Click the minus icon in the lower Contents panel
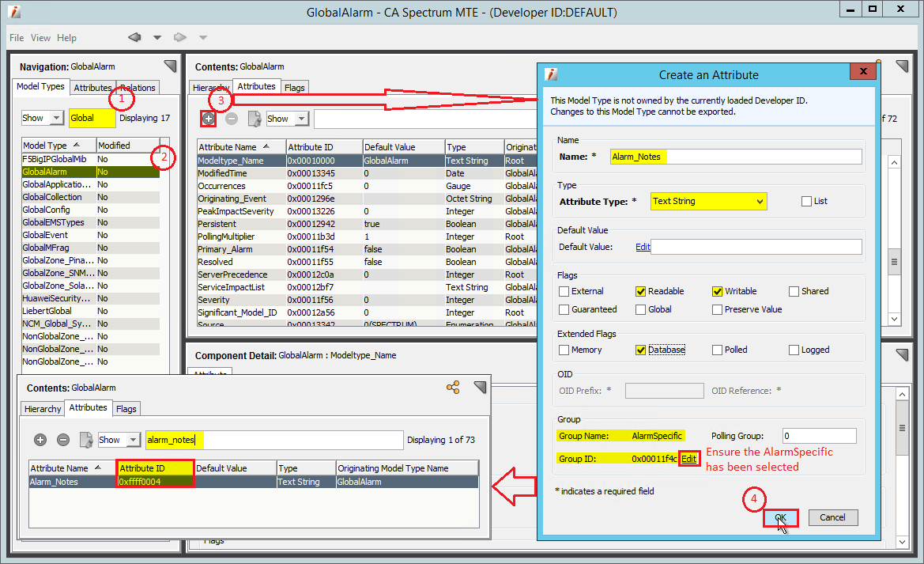This screenshot has height=564, width=924. coord(64,440)
